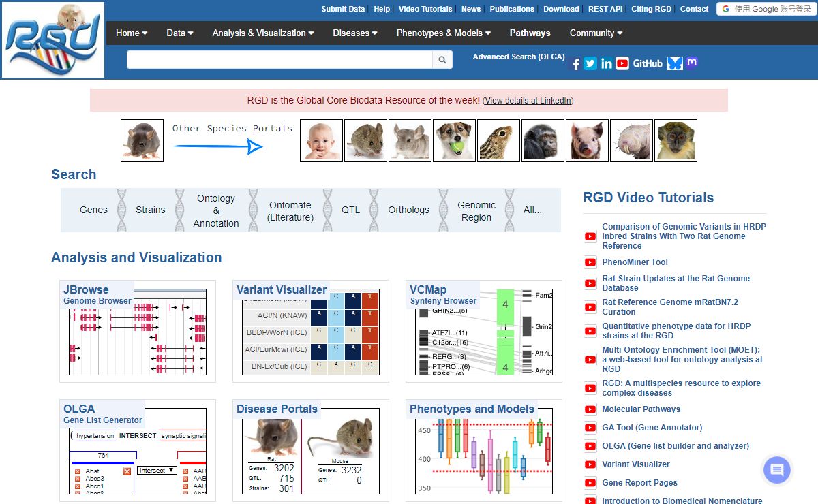Open the human species portal (baby photo)
This screenshot has height=504, width=818.
click(321, 140)
